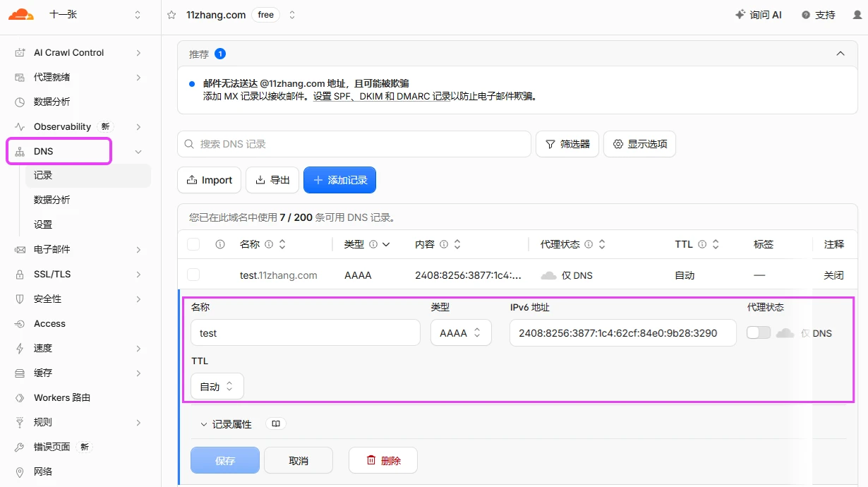The image size is (868, 487).
Task: Star the 11zhang.com domain
Action: pos(171,15)
